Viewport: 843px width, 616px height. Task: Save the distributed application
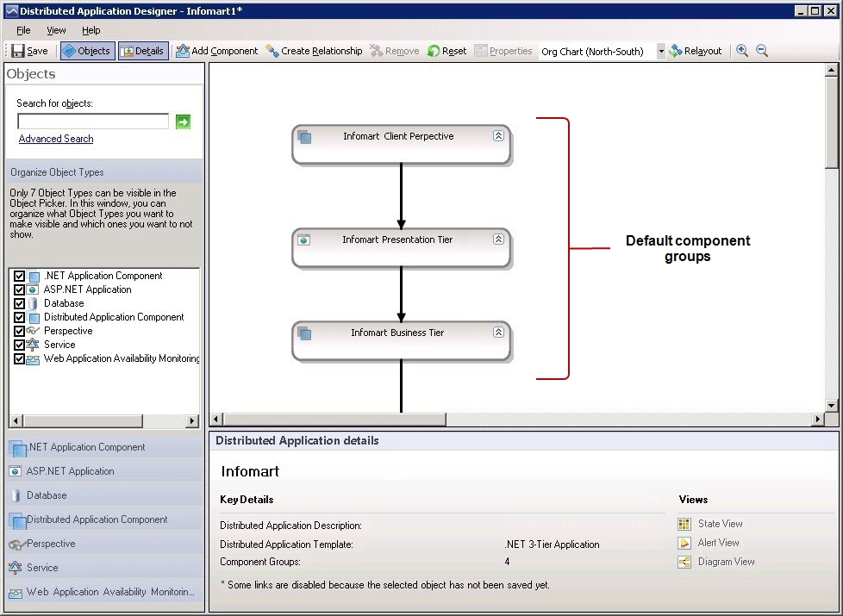30,51
